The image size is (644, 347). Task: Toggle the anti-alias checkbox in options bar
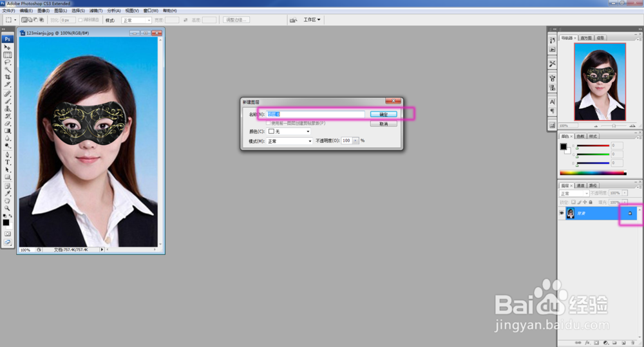[80, 20]
